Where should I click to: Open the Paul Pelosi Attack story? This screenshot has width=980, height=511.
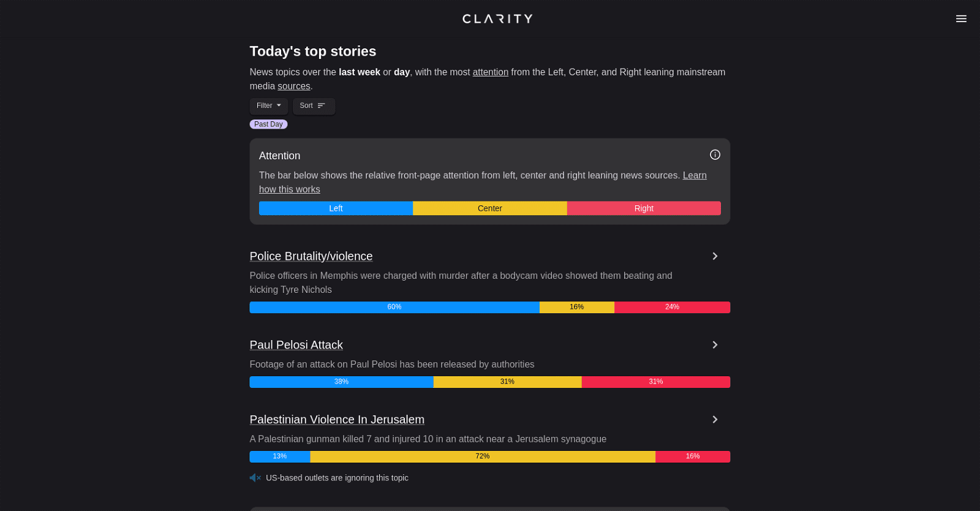pyautogui.click(x=296, y=345)
